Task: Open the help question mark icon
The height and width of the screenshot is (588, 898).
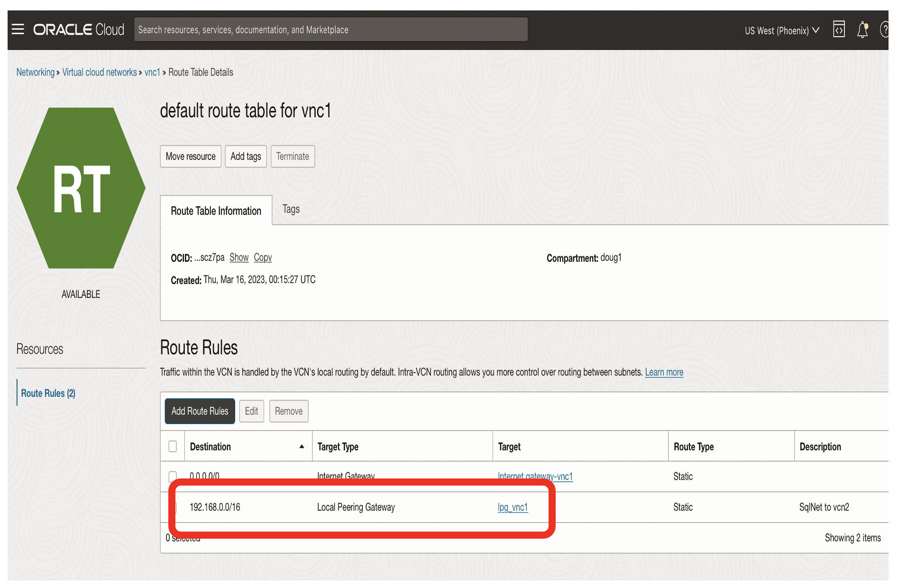Action: 885,29
